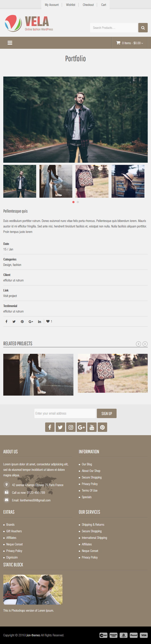Share project on LinkedIn icon
This screenshot has height=644, width=151.
click(40, 321)
